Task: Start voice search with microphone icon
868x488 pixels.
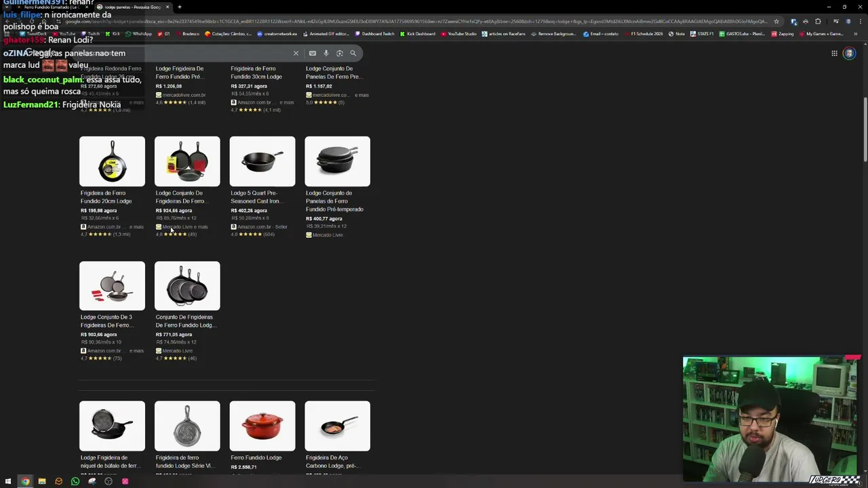Action: click(x=326, y=53)
